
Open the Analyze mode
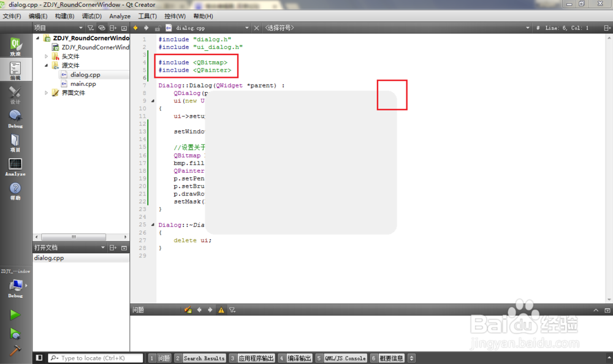[16, 167]
